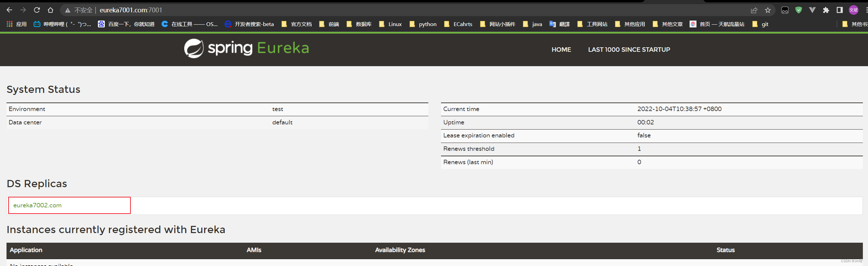Screen dimensions: 868x266
Task: Click the Data center value 'default'
Action: click(x=282, y=122)
